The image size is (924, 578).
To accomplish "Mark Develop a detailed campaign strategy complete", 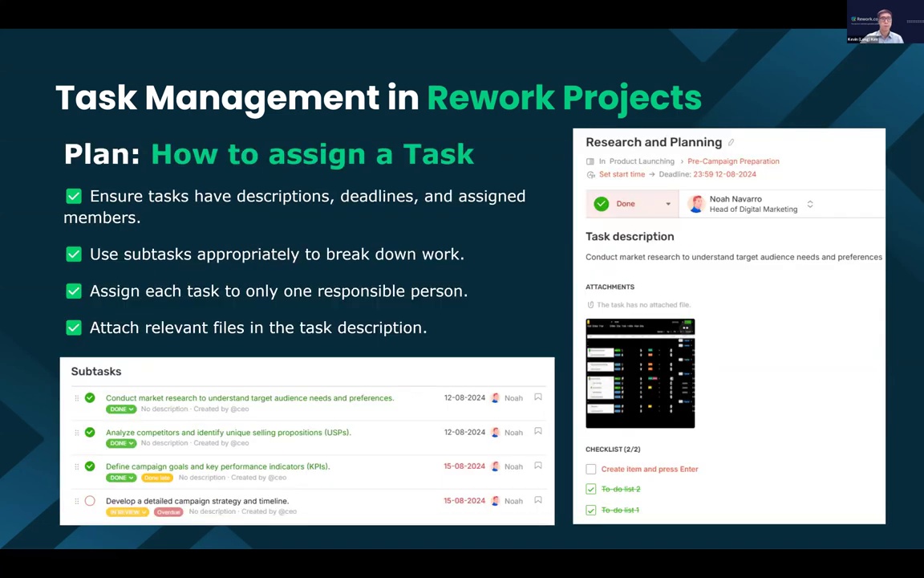I will tap(90, 501).
